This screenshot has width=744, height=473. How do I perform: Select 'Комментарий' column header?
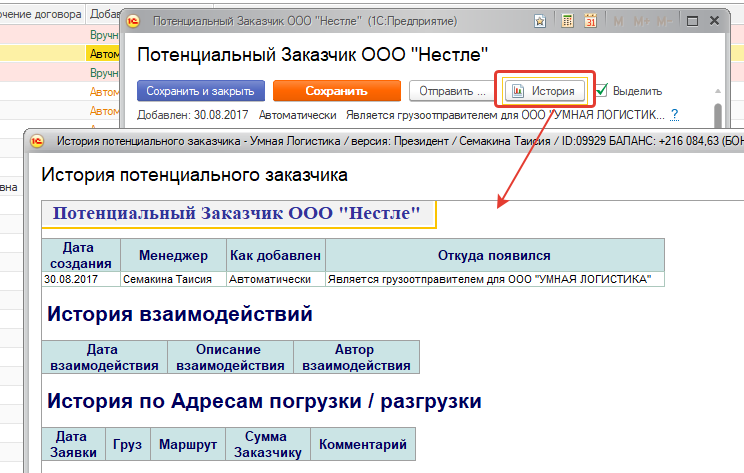363,444
